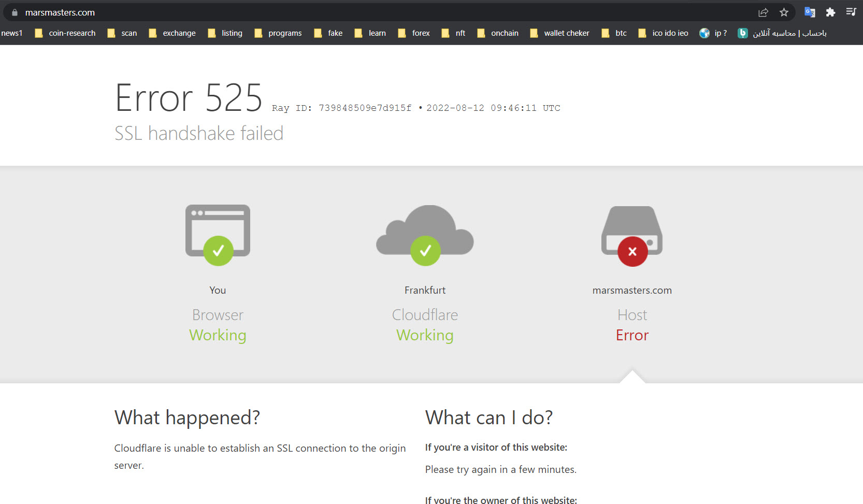Click the Cloudflare cloud status icon
863x504 pixels.
(425, 235)
